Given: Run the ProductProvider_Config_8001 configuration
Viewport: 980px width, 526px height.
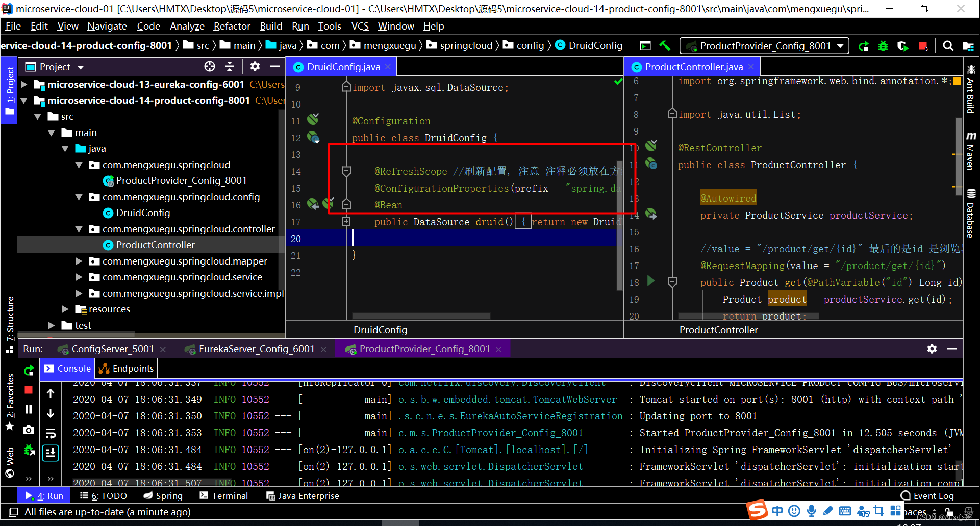Looking at the screenshot, I should point(863,46).
